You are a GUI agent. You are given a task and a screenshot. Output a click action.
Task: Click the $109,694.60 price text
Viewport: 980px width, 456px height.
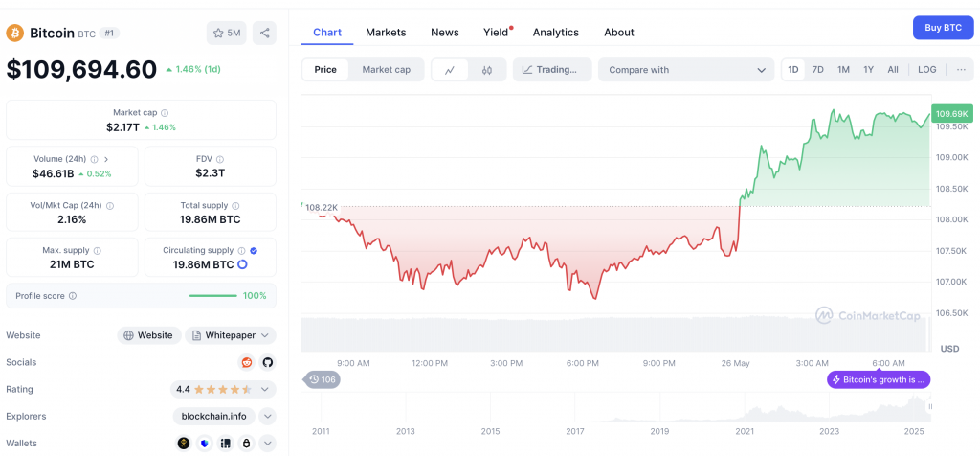(81, 69)
